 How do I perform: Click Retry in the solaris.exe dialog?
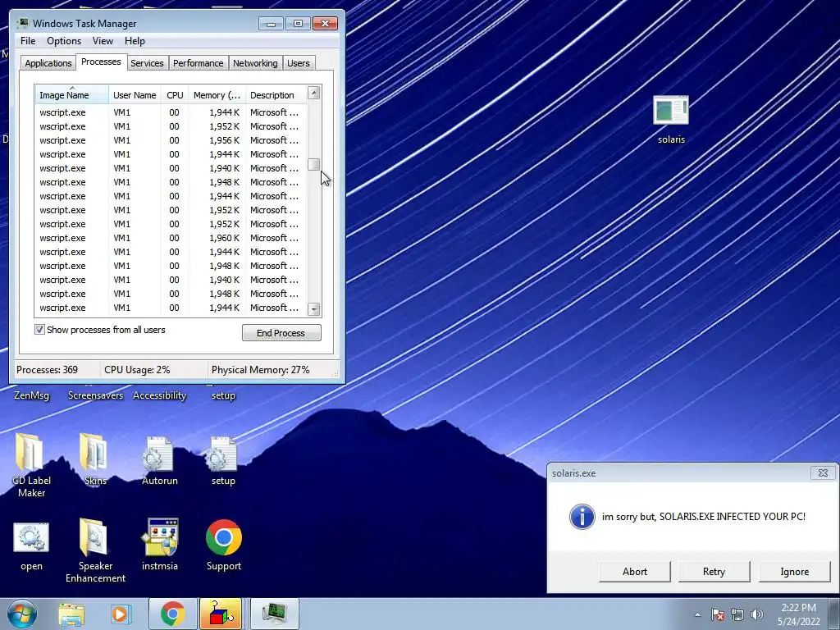point(714,572)
